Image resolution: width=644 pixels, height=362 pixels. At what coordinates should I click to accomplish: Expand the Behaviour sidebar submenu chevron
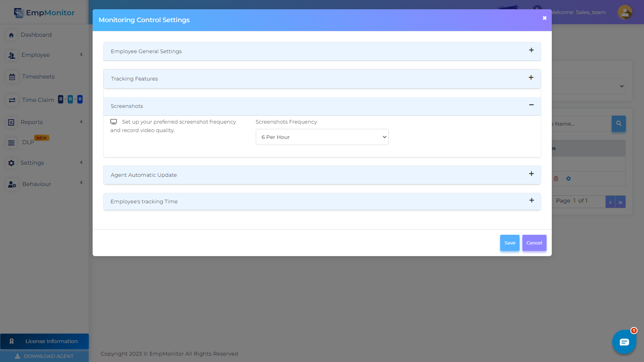coord(81,183)
